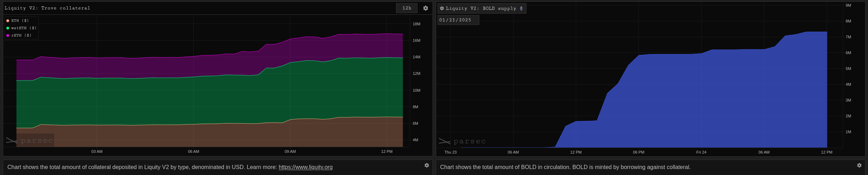Click the BOLD in circulation description text
Image resolution: width=868 pixels, height=175 pixels.
565,167
